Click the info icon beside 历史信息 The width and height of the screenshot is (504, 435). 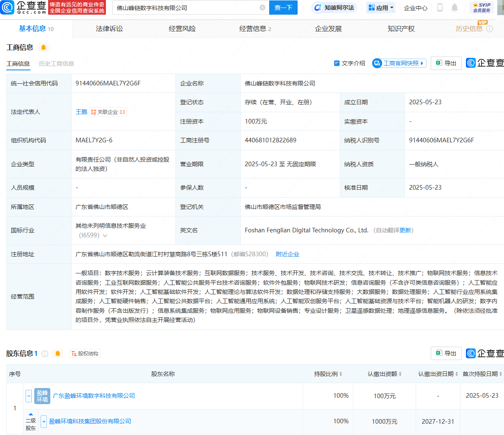pos(489,29)
